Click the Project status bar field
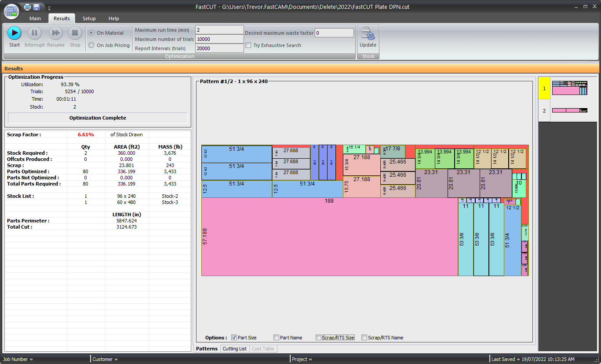This screenshot has width=601, height=364. click(390, 359)
